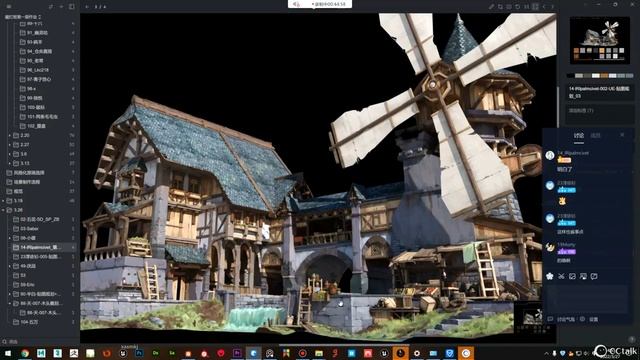This screenshot has width=640, height=360.
Task: Click 14-#9palmcivet user avatar in chat
Action: point(550,155)
